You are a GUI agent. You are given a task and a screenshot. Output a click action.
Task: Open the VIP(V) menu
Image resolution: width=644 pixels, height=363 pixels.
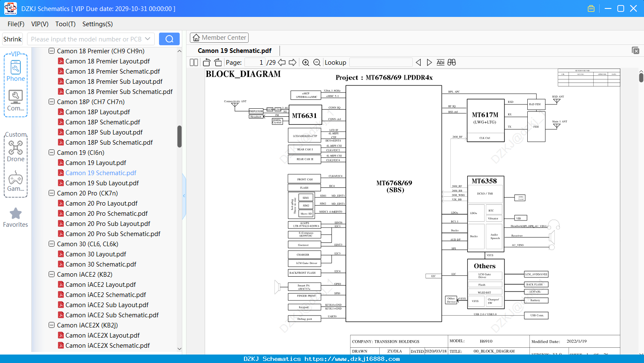click(x=40, y=24)
